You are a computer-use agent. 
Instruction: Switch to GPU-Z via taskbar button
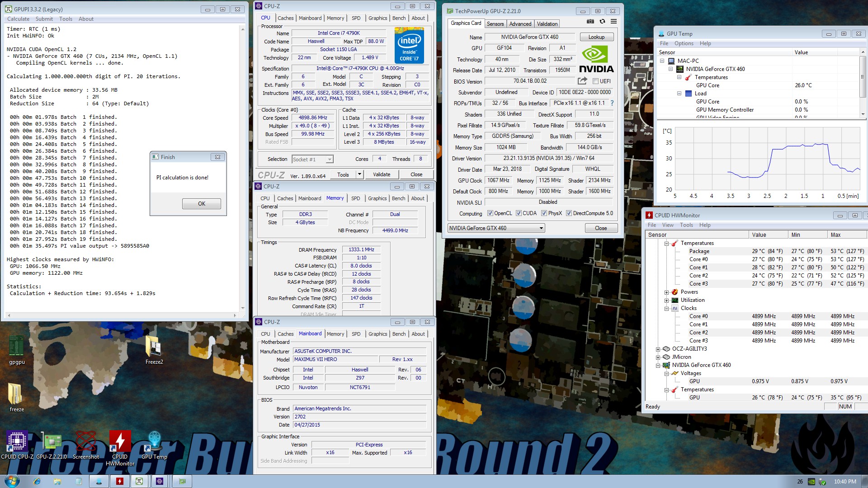pyautogui.click(x=182, y=481)
